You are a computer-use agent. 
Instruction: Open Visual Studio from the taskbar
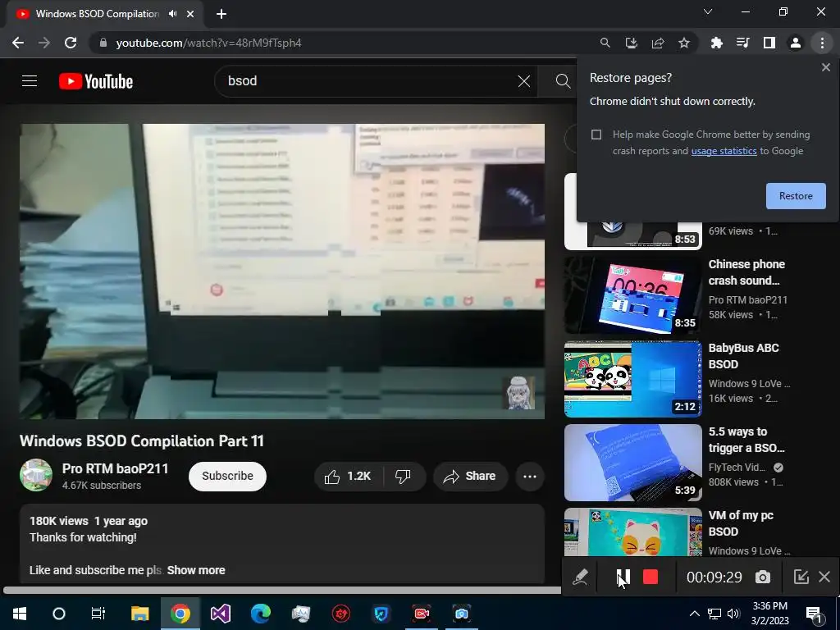(220, 614)
